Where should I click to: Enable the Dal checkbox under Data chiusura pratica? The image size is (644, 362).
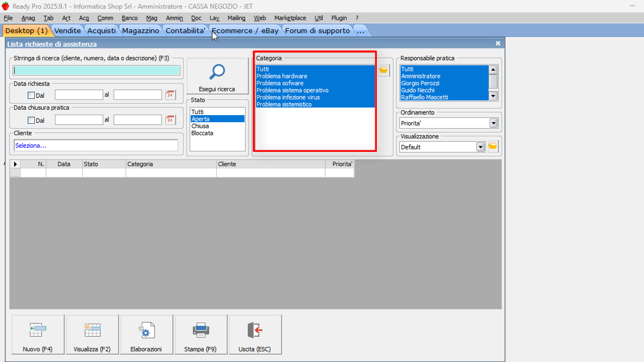point(31,120)
